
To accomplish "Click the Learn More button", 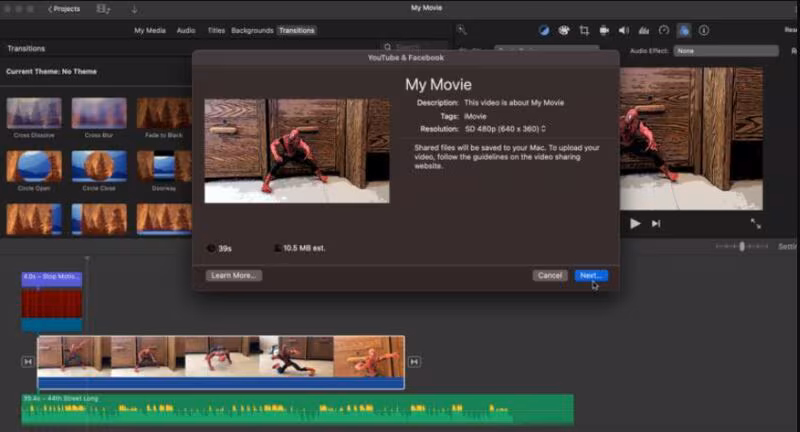I will tap(234, 275).
